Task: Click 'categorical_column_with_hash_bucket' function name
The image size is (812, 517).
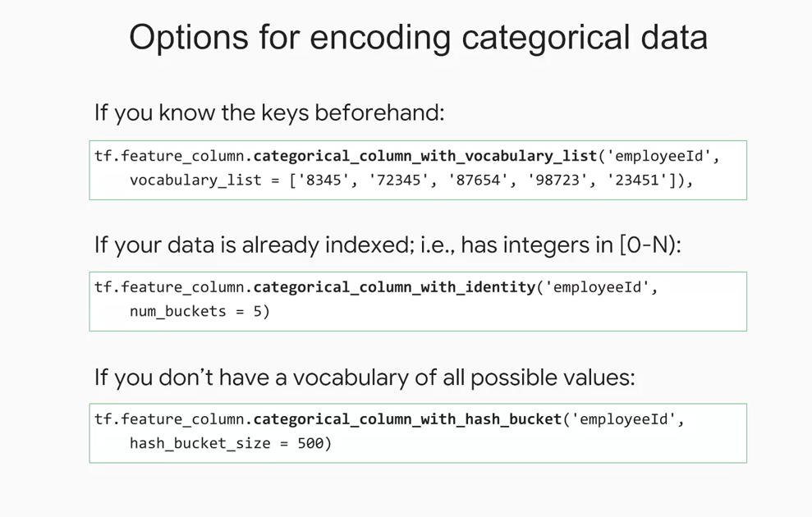Action: (x=407, y=419)
